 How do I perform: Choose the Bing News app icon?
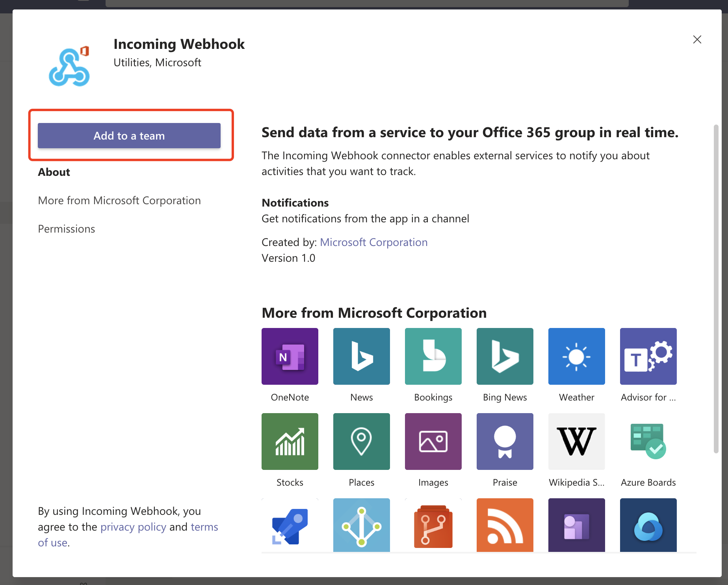(505, 356)
